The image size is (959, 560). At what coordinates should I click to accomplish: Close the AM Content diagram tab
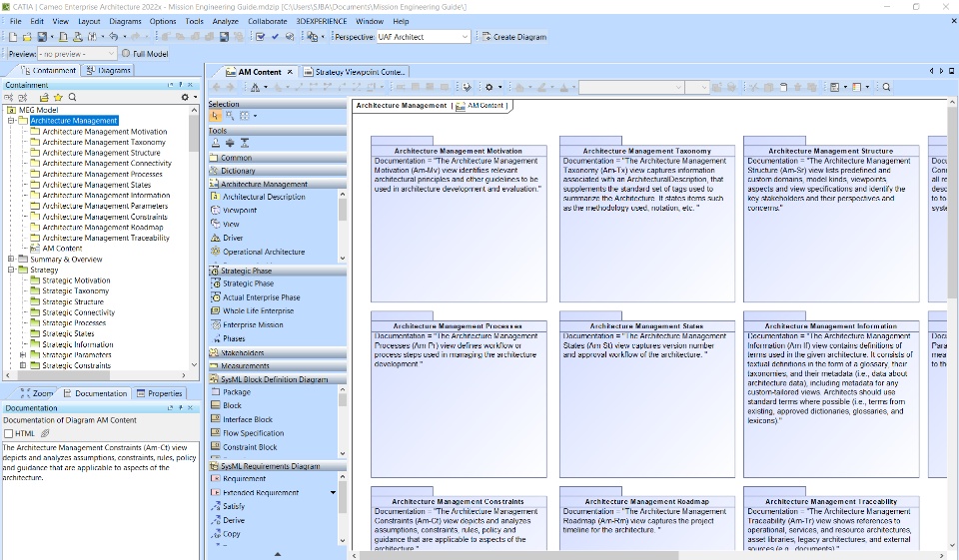290,72
